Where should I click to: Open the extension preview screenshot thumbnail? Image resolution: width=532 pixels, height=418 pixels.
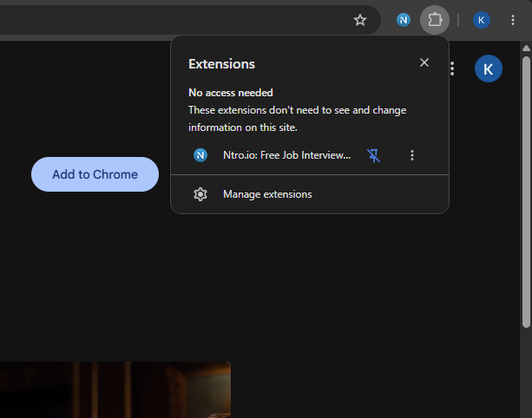tap(115, 390)
